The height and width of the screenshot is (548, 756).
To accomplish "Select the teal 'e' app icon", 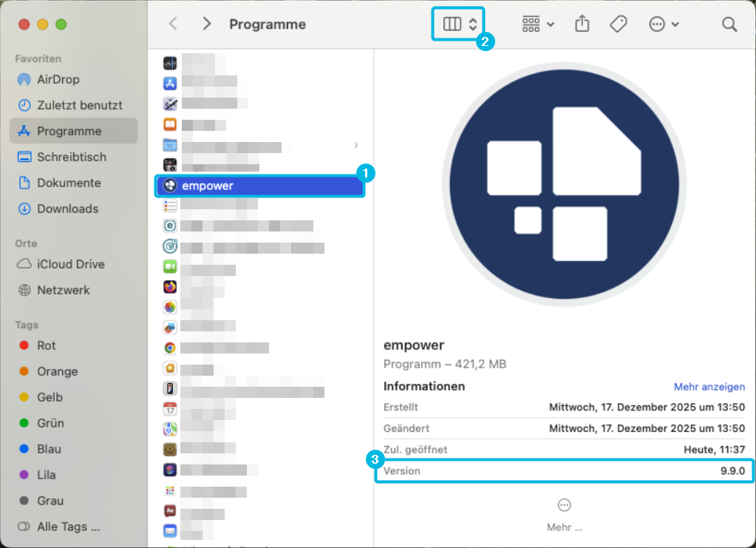I will 170,226.
